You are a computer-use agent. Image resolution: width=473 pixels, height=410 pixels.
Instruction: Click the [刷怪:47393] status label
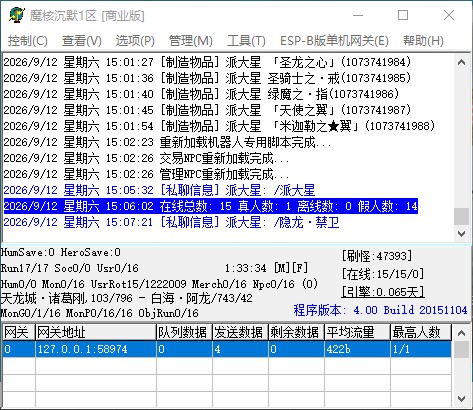(x=377, y=256)
